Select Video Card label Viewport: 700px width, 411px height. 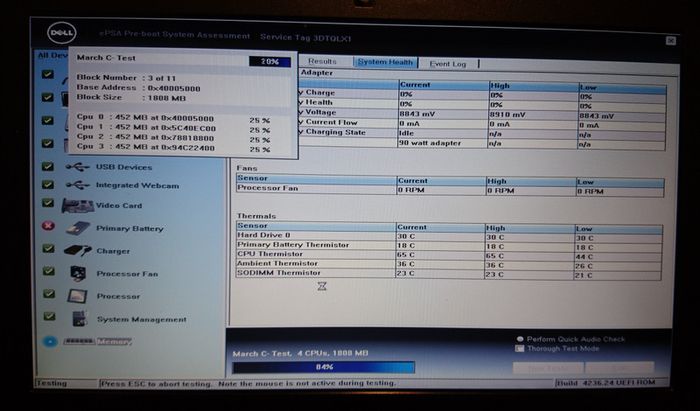coord(119,206)
